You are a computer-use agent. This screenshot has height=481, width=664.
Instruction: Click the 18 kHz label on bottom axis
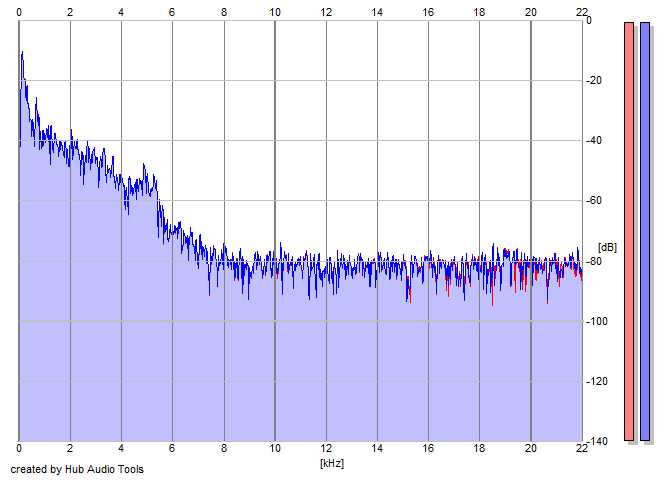click(479, 448)
